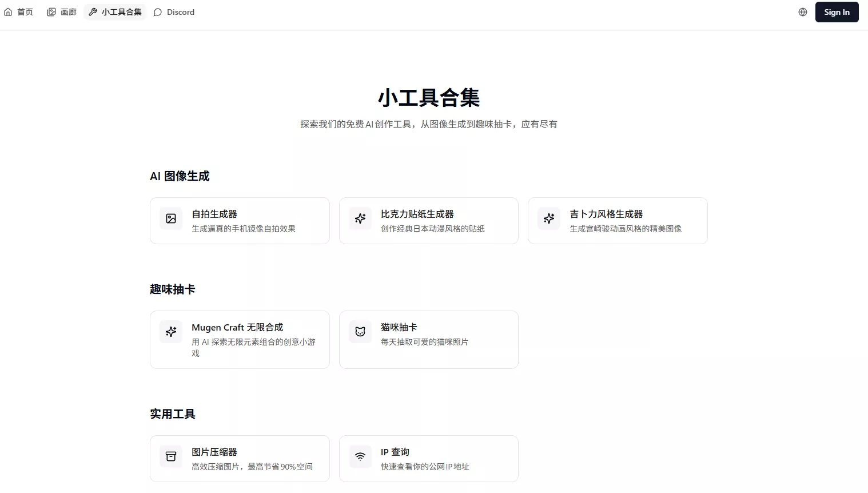Click the wrench icon next to 小工具合集
The height and width of the screenshot is (493, 868).
(92, 11)
